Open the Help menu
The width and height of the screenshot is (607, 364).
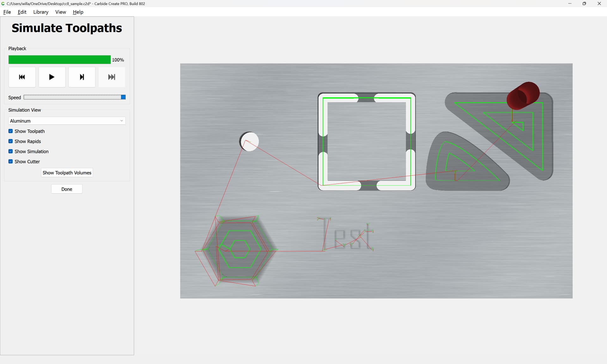point(78,12)
